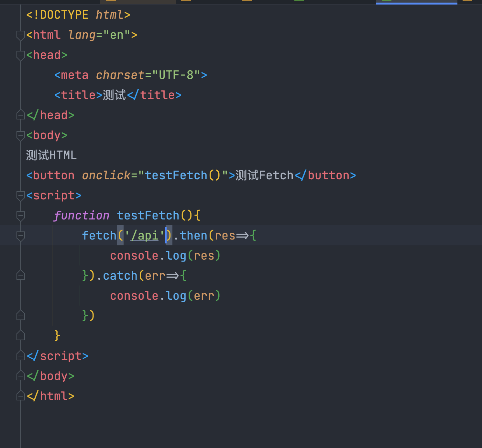
Task: Click the <!DOCTYPE html> declaration line
Action: pyautogui.click(x=78, y=15)
